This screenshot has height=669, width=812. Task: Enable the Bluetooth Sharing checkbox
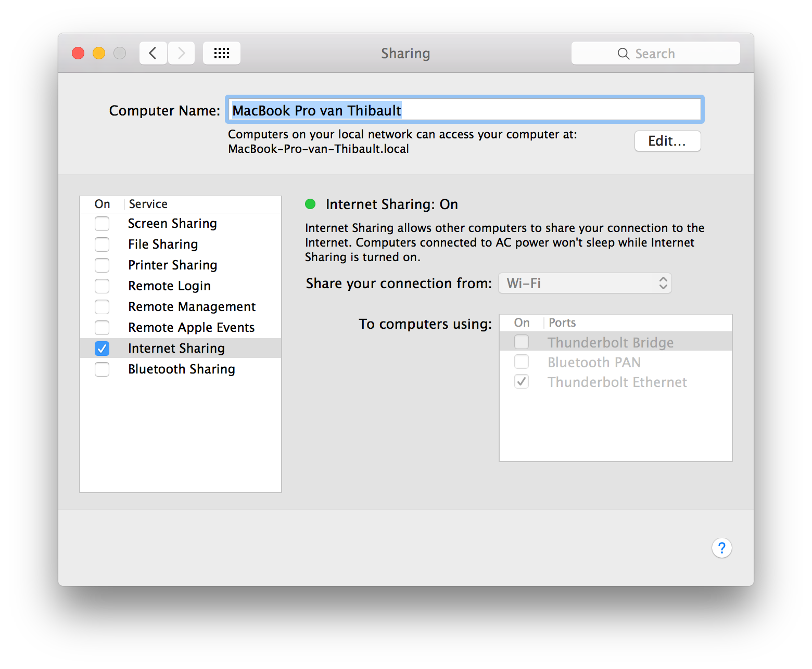[x=102, y=369]
